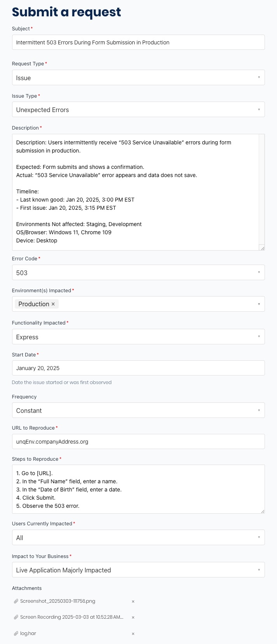This screenshot has height=644, width=277.
Task: Open the Request Type dropdown
Action: click(x=138, y=77)
